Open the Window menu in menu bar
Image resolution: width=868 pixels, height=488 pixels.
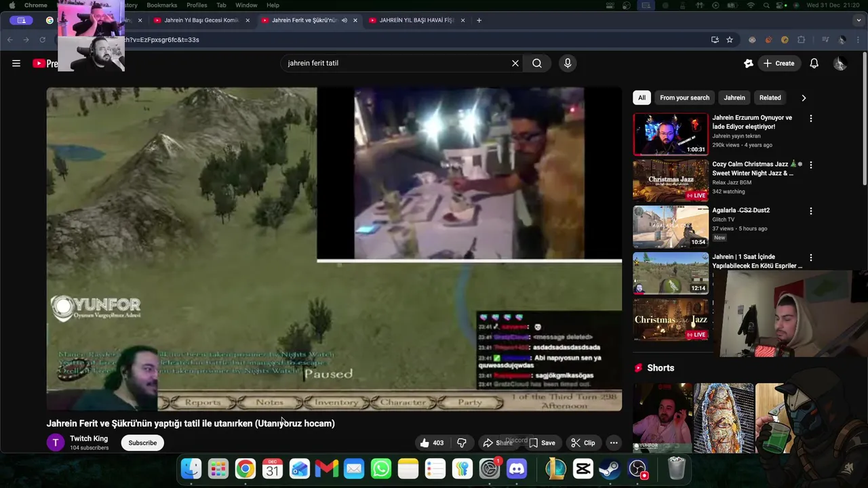(246, 5)
